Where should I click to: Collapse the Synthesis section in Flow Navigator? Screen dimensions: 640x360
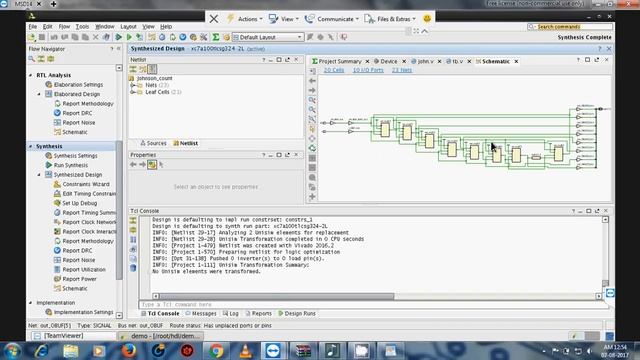click(31, 146)
